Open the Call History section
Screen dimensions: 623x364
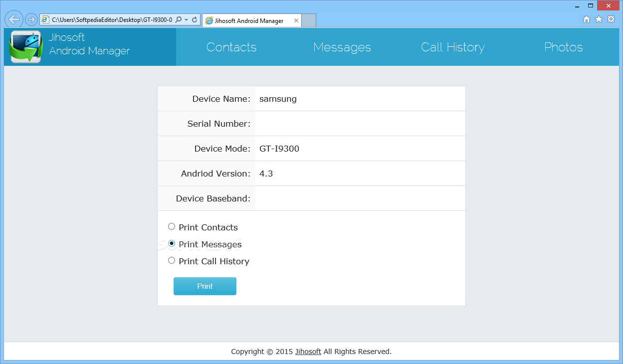[x=453, y=47]
